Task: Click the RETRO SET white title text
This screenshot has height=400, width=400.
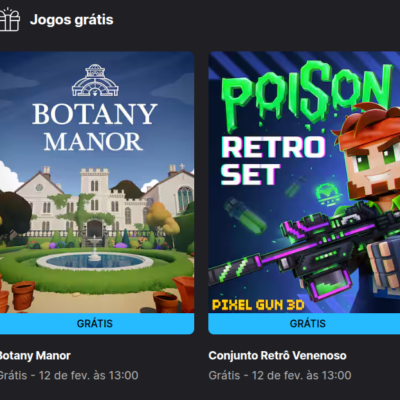Action: [x=273, y=161]
